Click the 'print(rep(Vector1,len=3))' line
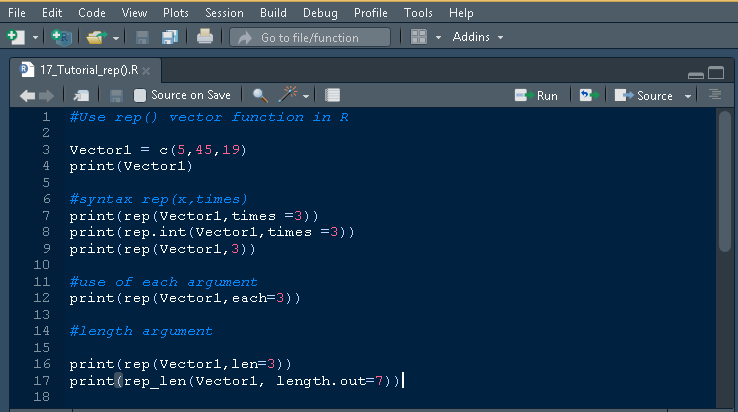Screen dimensions: 738x412 pyautogui.click(x=181, y=364)
